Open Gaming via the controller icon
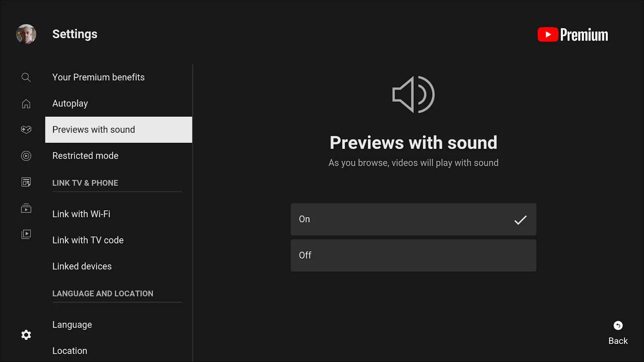Screen dimensions: 644x362 (x=26, y=130)
